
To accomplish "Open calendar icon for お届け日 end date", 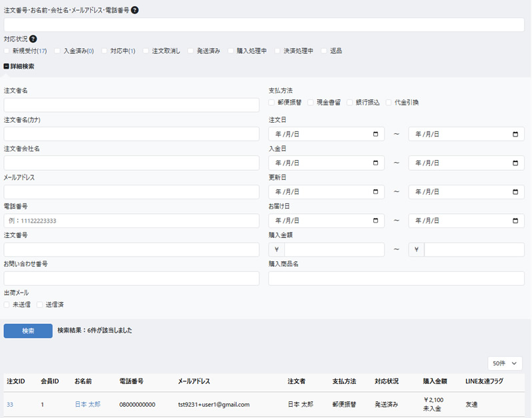I will [515, 221].
